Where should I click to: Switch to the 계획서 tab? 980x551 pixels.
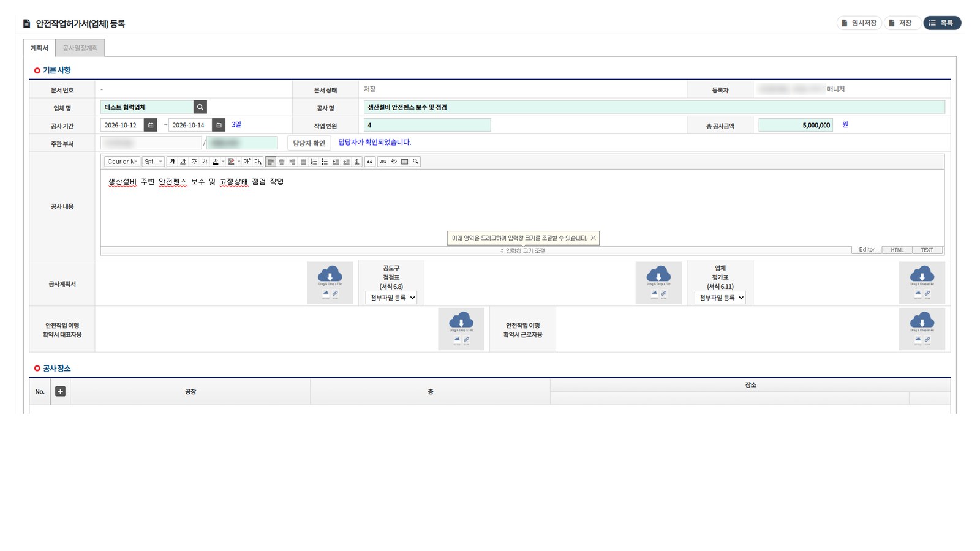point(39,48)
